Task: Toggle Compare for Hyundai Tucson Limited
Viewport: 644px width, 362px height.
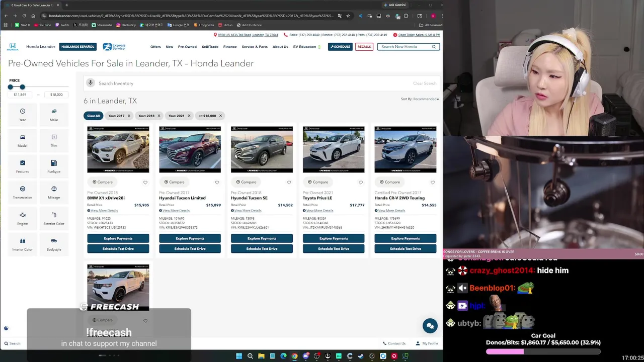Action: pyautogui.click(x=175, y=182)
